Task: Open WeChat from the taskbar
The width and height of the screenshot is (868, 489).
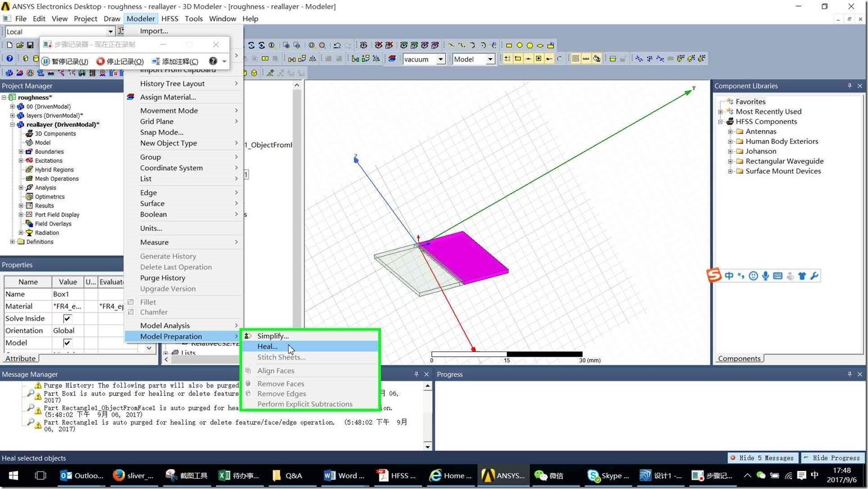Action: point(550,475)
